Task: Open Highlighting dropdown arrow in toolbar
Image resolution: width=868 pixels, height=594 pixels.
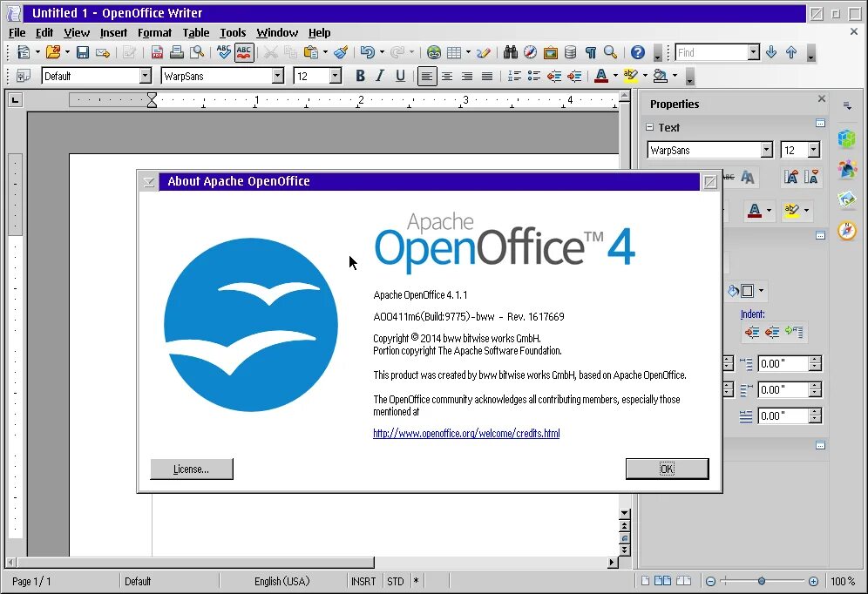Action: pos(645,76)
